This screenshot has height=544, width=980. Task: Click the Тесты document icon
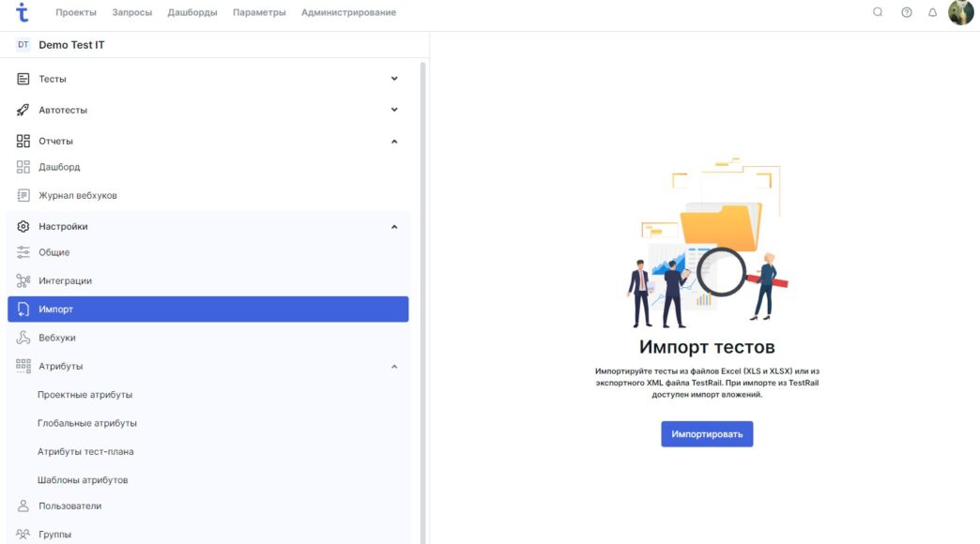click(23, 79)
